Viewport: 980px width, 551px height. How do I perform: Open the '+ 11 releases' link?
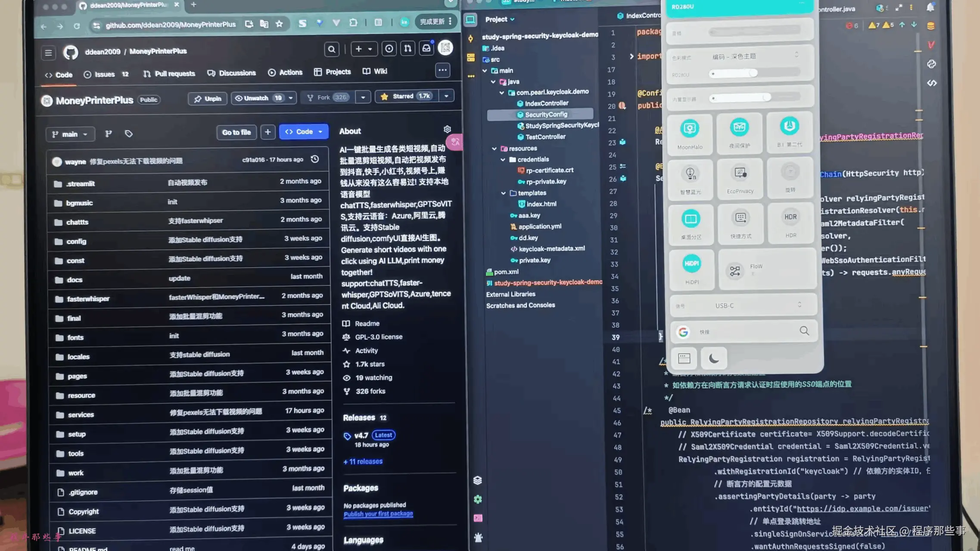[363, 461]
